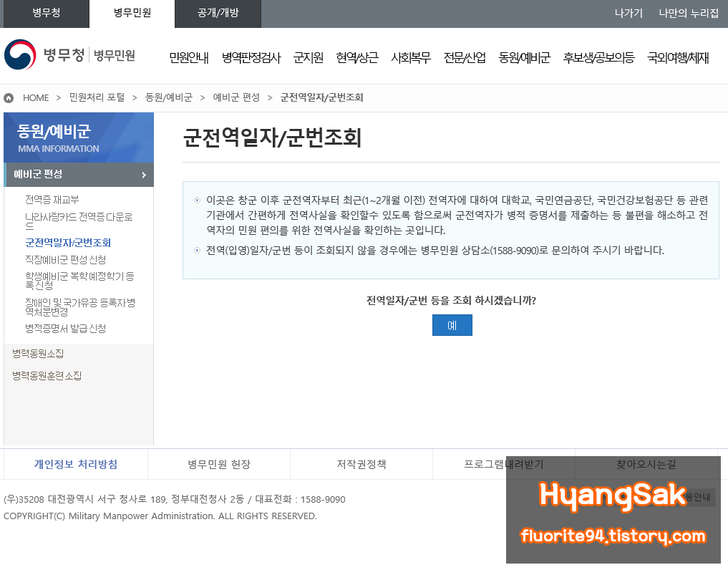This screenshot has height=570, width=728.
Task: Open 전역증 재교부 in sidebar
Action: (x=52, y=200)
